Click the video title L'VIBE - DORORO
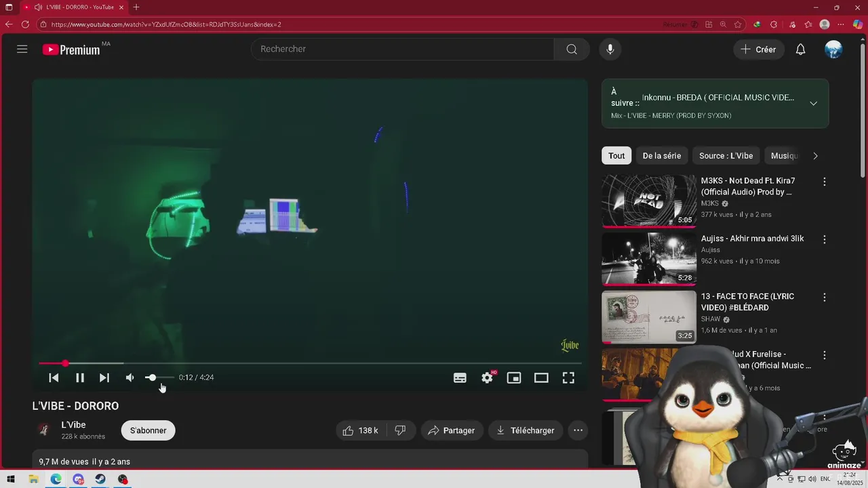This screenshot has width=868, height=488. [x=75, y=406]
